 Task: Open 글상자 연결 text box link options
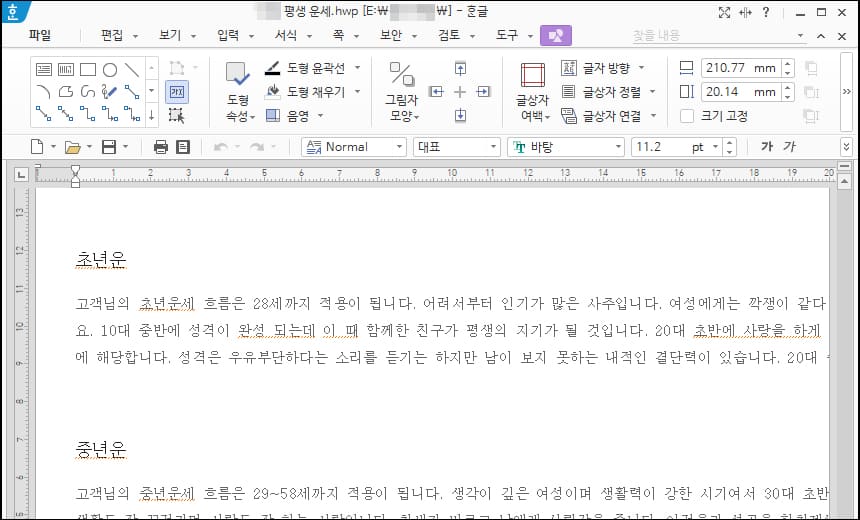(609, 115)
